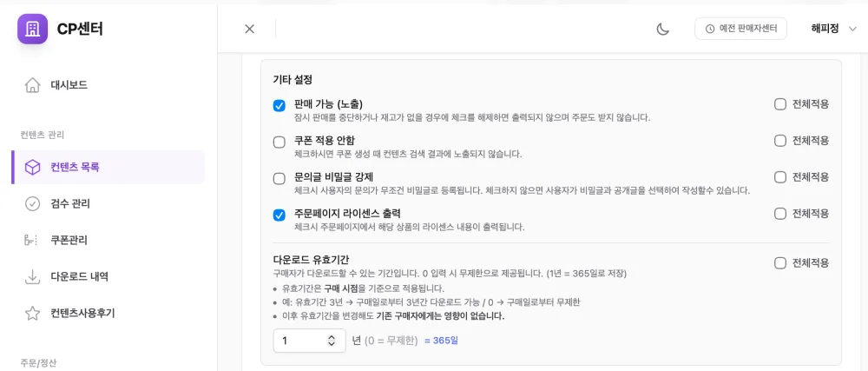Open 다운로드 내역 menu
Viewport: 868px width, 371px height.
(108, 277)
